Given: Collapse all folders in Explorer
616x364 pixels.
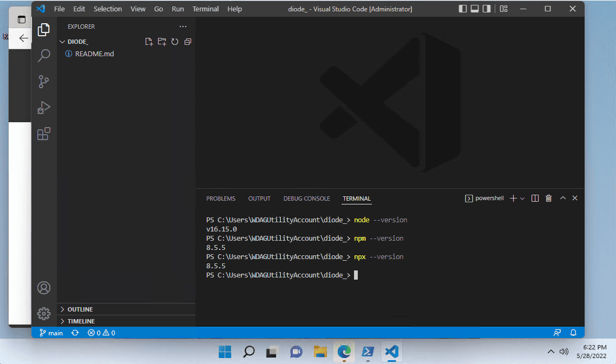Looking at the screenshot, I should [188, 42].
